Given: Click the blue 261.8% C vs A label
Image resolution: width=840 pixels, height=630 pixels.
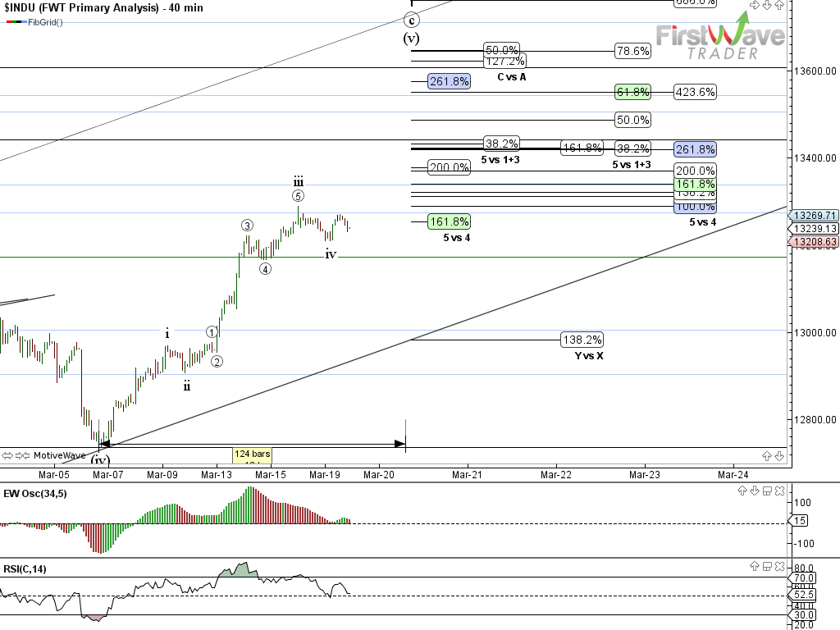Looking at the screenshot, I should pos(449,81).
